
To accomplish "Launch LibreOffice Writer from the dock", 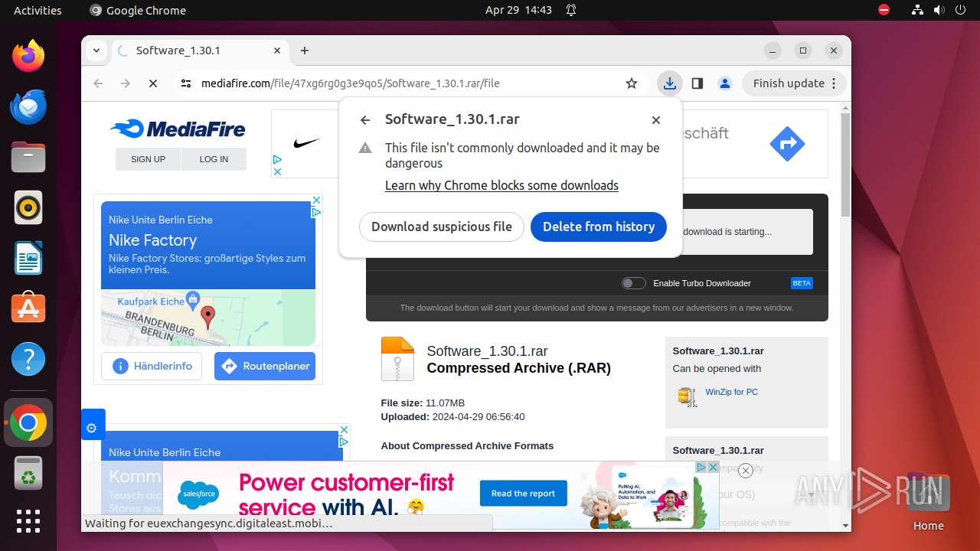I will 28,258.
